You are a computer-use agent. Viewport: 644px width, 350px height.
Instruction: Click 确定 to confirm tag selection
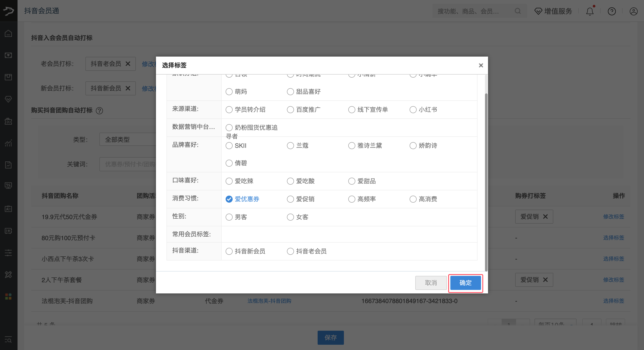(x=465, y=283)
